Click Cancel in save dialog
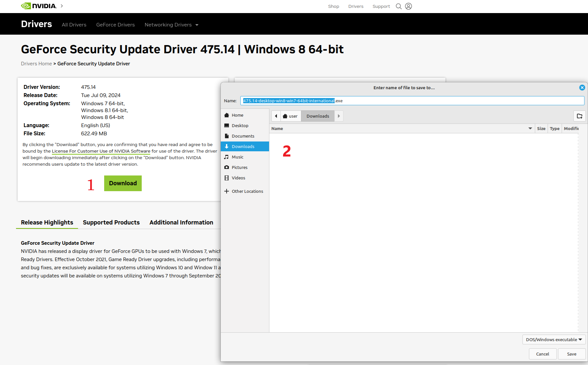This screenshot has height=365, width=588. pos(542,354)
